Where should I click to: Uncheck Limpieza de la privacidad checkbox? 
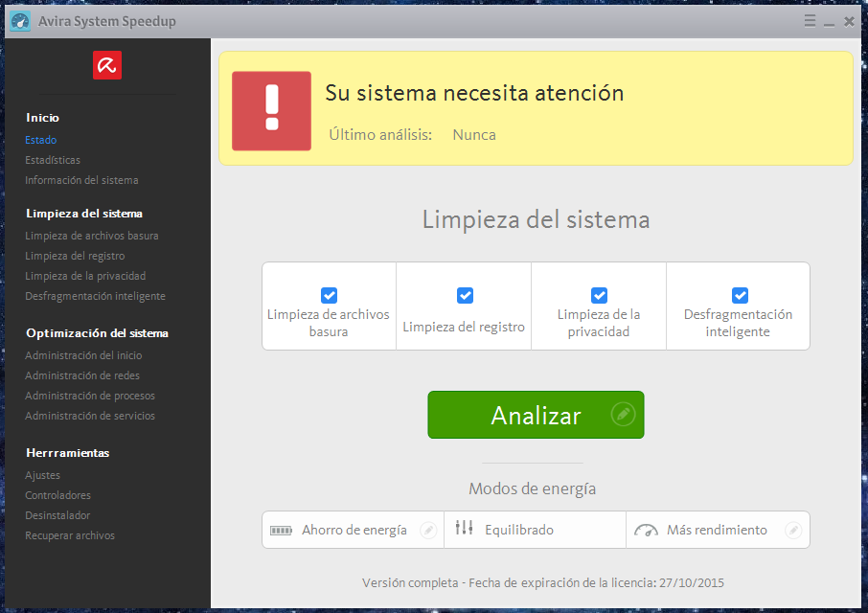point(599,295)
